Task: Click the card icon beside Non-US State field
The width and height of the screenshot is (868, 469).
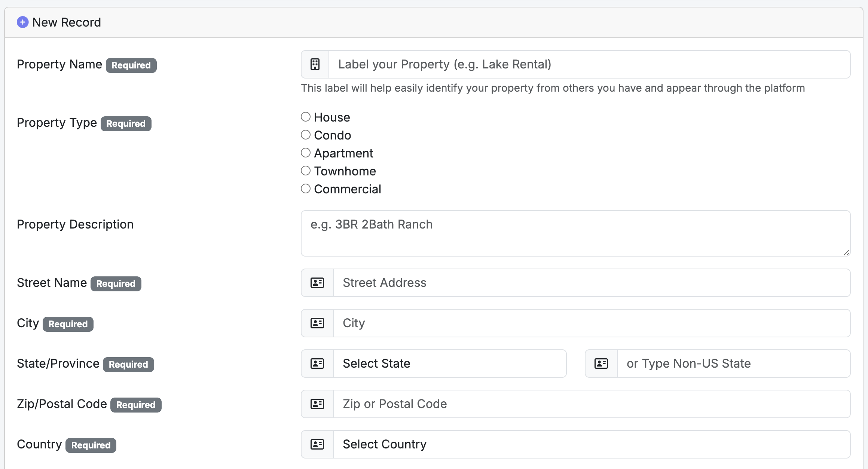Action: pos(601,364)
